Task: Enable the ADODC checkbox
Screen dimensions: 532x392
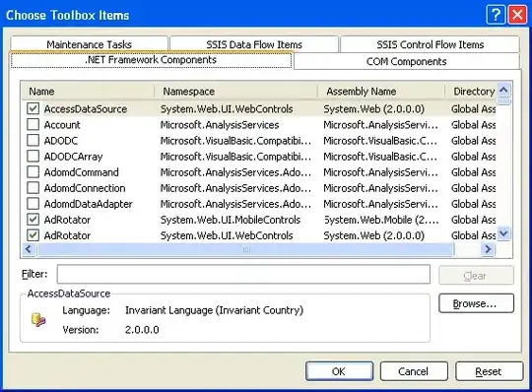Action: [x=33, y=141]
